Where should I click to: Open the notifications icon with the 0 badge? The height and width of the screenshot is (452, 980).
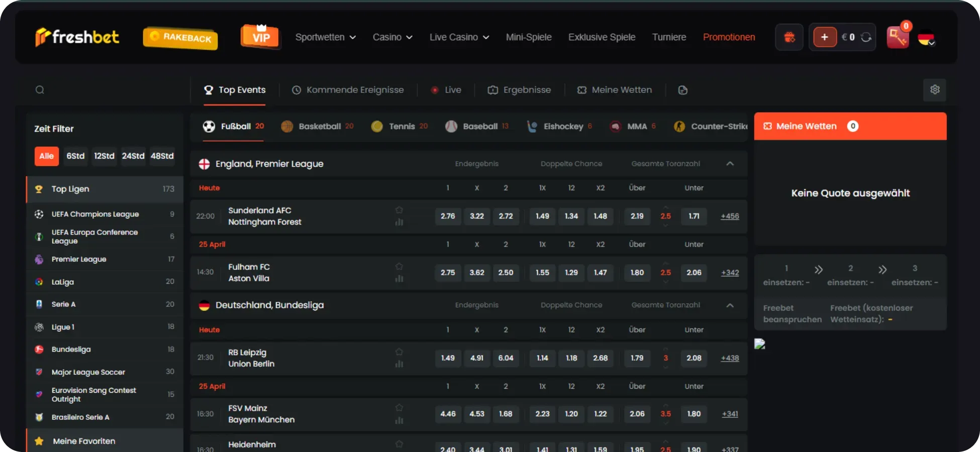tap(898, 36)
